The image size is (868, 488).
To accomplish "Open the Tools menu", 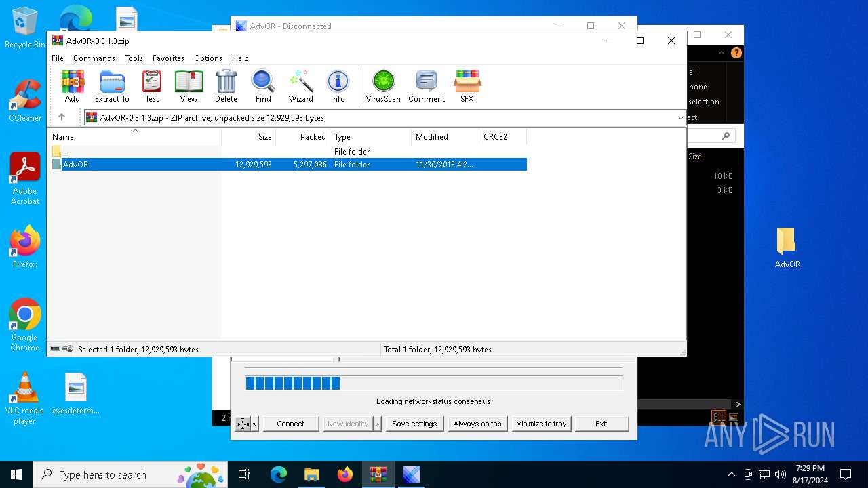I will pos(134,58).
